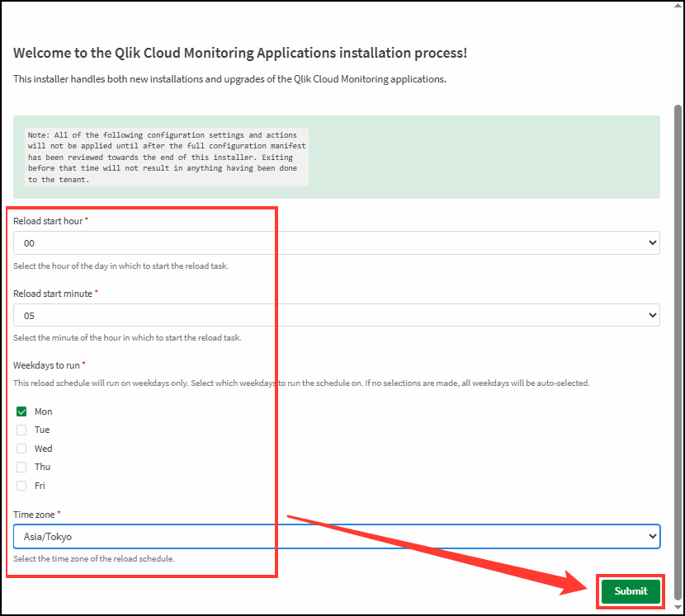
Task: Click the configuration note text box
Action: [x=166, y=157]
